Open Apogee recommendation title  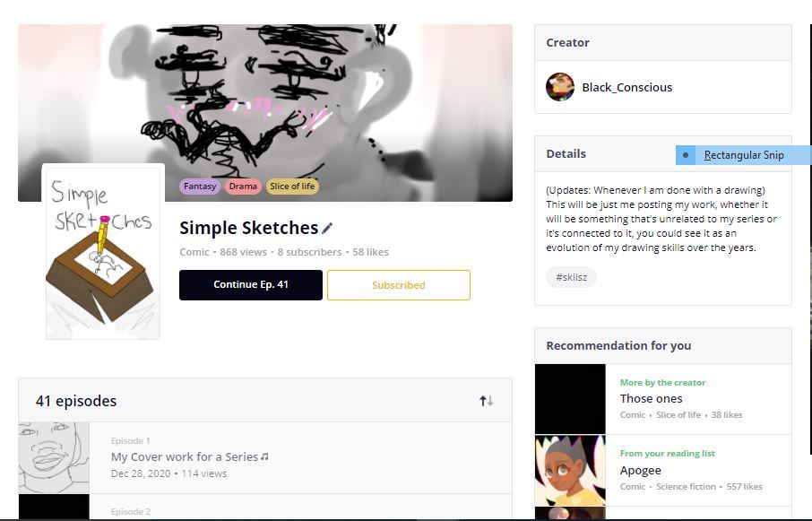tap(641, 470)
